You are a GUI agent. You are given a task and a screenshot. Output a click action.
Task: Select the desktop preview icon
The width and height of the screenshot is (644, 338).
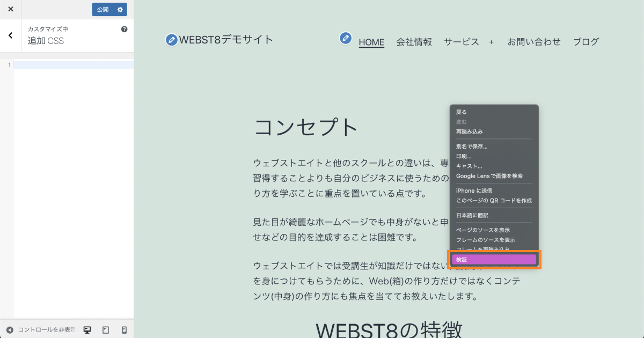[x=87, y=330]
